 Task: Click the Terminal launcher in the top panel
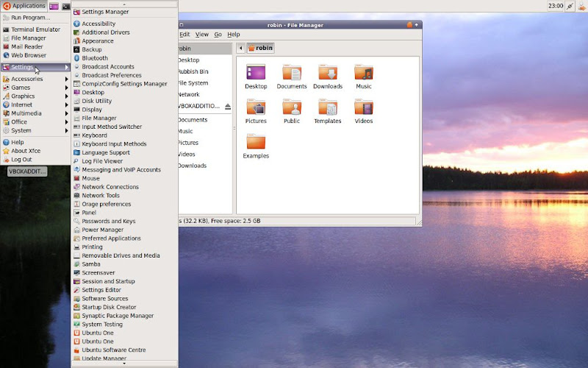[x=66, y=6]
